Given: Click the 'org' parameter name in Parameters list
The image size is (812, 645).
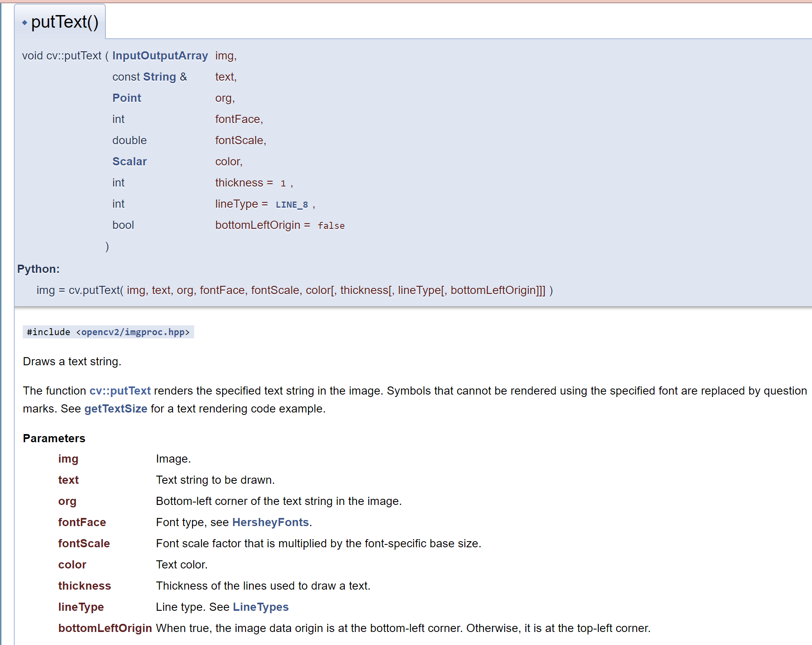Looking at the screenshot, I should (67, 501).
